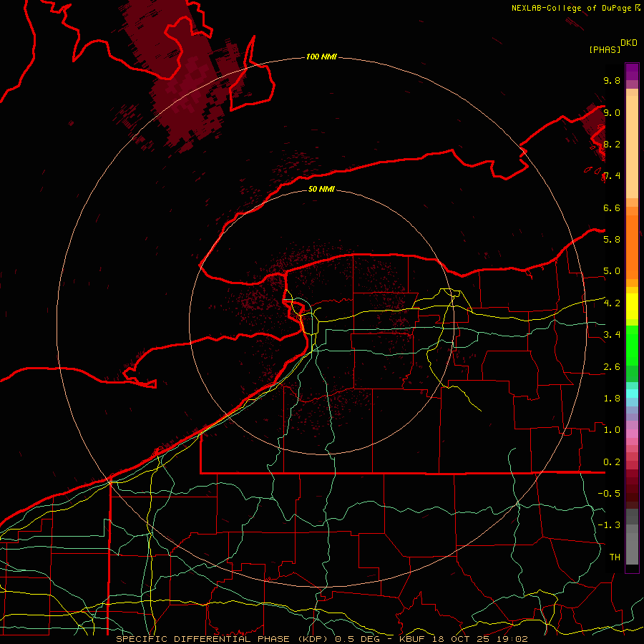The height and width of the screenshot is (644, 644).
Task: Select the 4.2 value on the scale
Action: click(x=612, y=303)
